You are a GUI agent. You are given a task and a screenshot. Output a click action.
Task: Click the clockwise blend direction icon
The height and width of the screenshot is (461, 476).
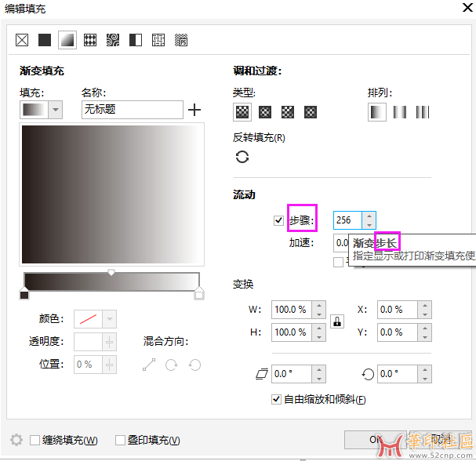click(172, 365)
